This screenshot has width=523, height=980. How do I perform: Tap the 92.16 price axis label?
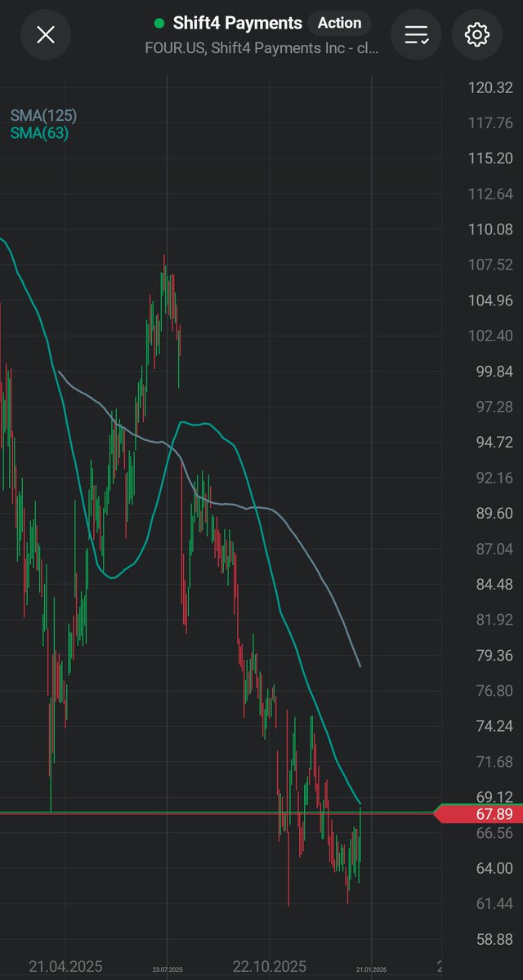[x=494, y=478]
